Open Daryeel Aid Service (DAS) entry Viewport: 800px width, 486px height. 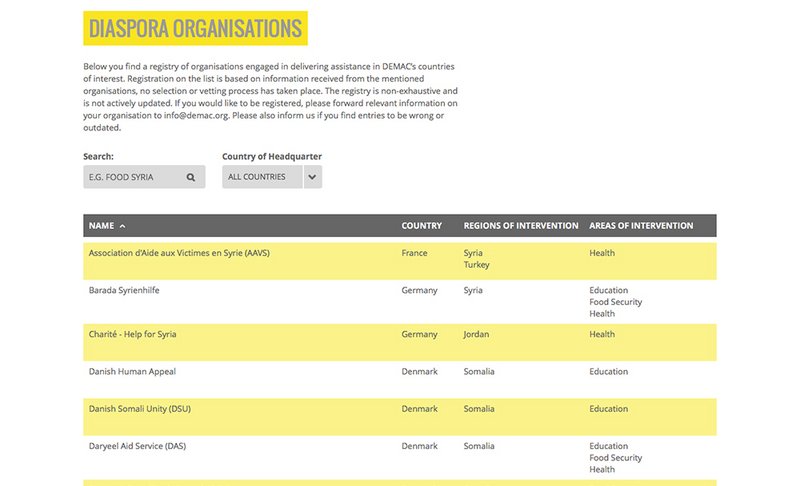pos(137,446)
